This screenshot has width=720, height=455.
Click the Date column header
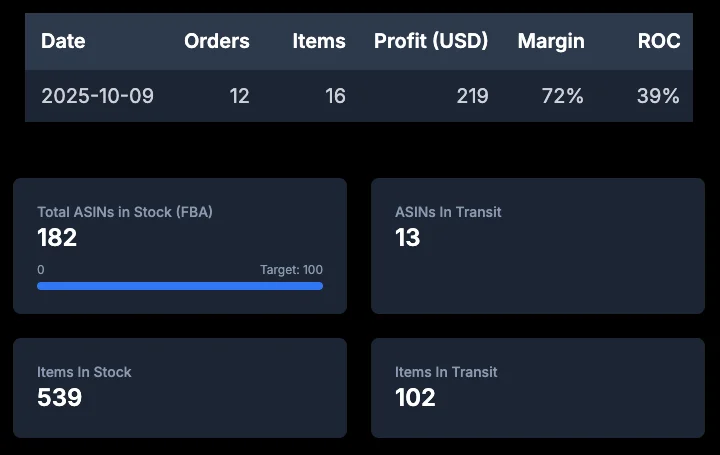[x=63, y=41]
